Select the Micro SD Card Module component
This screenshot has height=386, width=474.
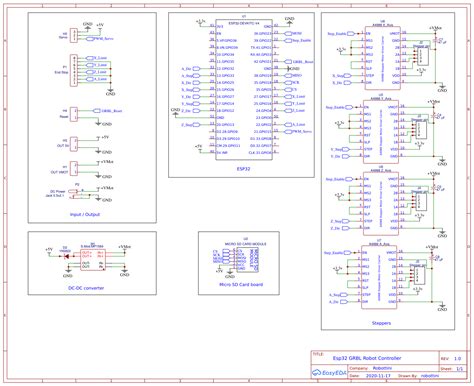[x=247, y=259]
